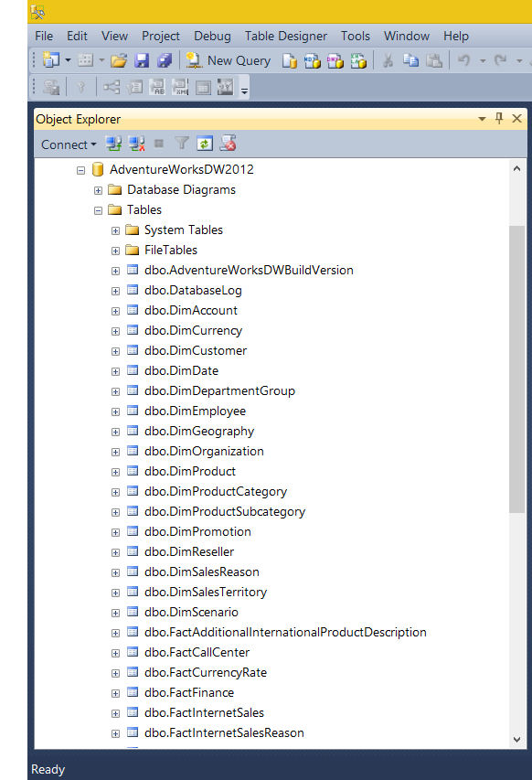Select the dbo.DimSalesTerritory table
Viewport: 532px width, 780px height.
[206, 592]
